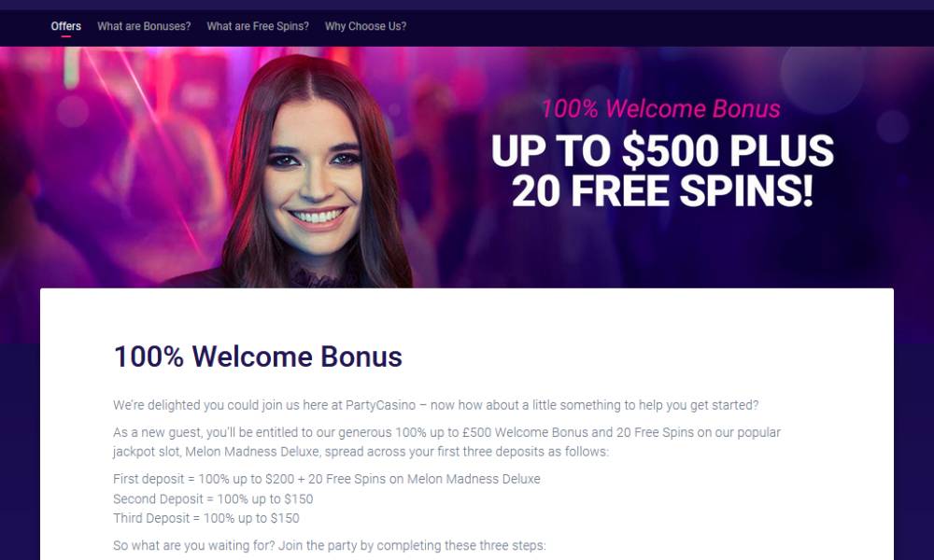Click the 20 FREE SPINS! banner line

(x=662, y=190)
